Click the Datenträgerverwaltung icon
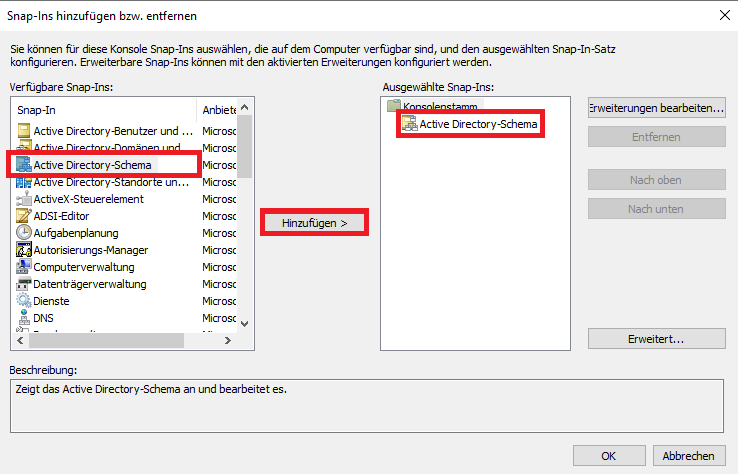The width and height of the screenshot is (738, 474). pyautogui.click(x=24, y=284)
